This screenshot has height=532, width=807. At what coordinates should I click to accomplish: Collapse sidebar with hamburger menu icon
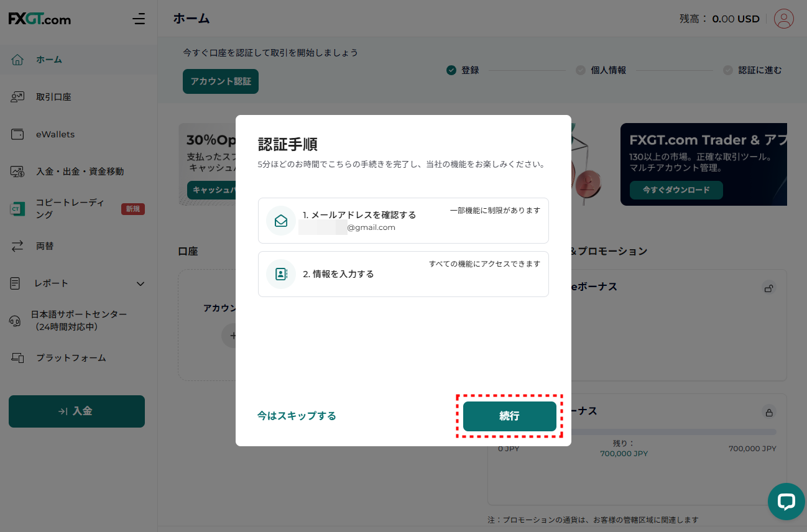click(x=139, y=19)
